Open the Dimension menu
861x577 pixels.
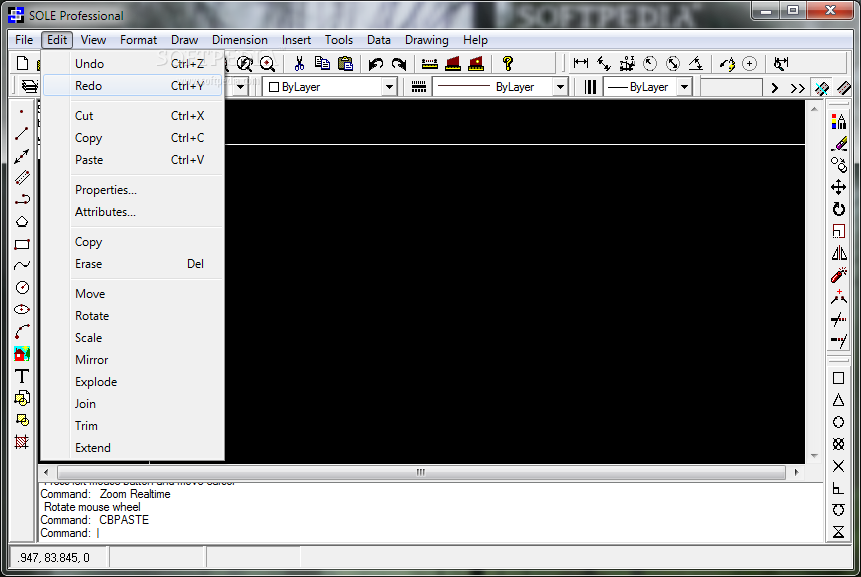coord(240,40)
